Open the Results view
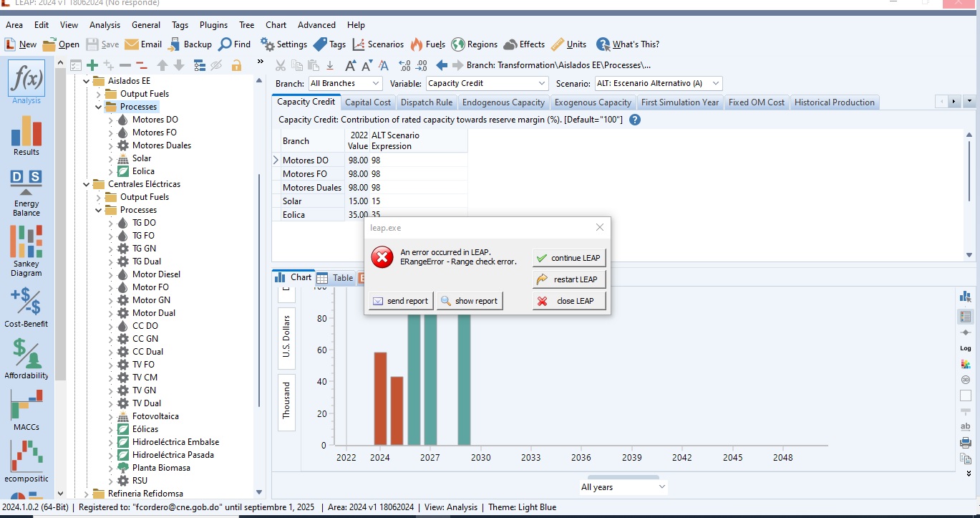This screenshot has height=518, width=980. tap(26, 135)
